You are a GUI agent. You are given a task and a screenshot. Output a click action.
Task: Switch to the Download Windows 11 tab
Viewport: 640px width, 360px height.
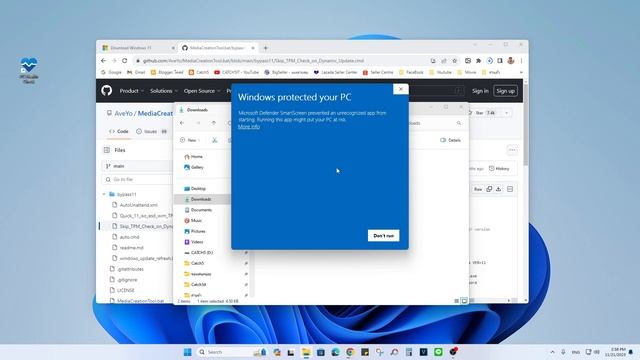click(137, 48)
